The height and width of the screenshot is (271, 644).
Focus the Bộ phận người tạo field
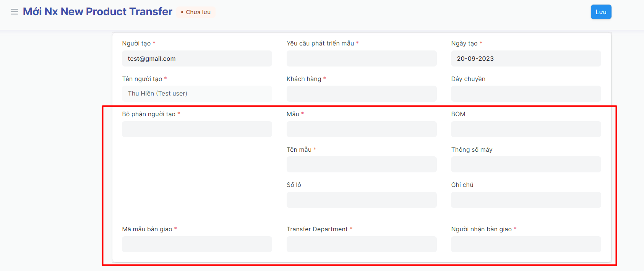(x=197, y=129)
